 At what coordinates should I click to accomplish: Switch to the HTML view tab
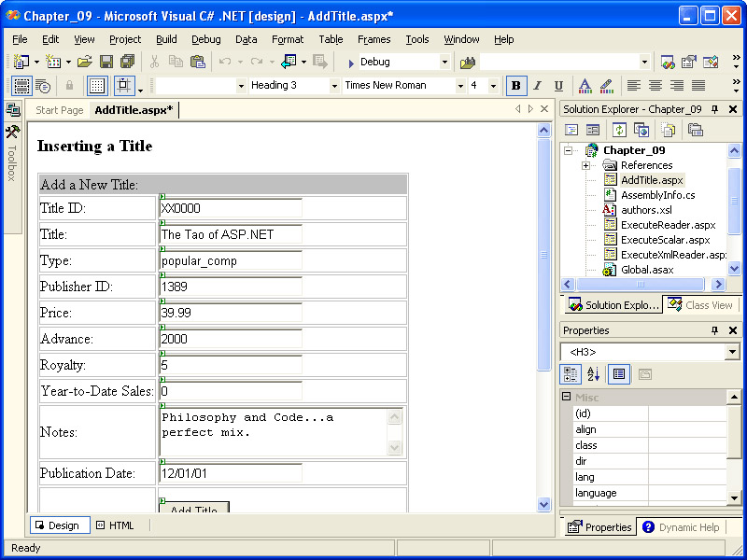coord(115,525)
